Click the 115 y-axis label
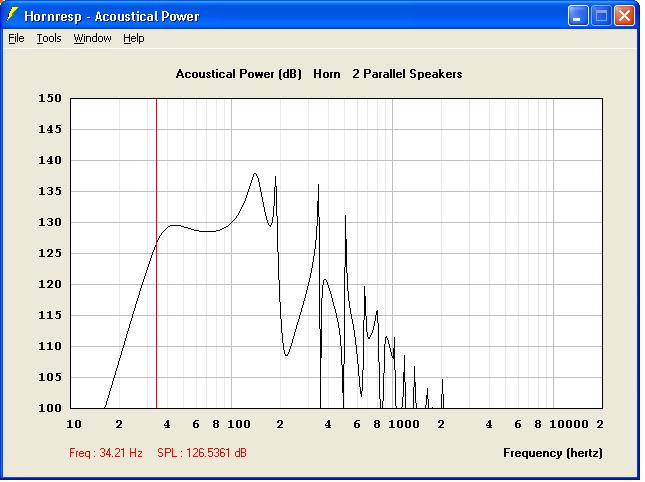Screen dimensions: 645x482 click(x=50, y=315)
